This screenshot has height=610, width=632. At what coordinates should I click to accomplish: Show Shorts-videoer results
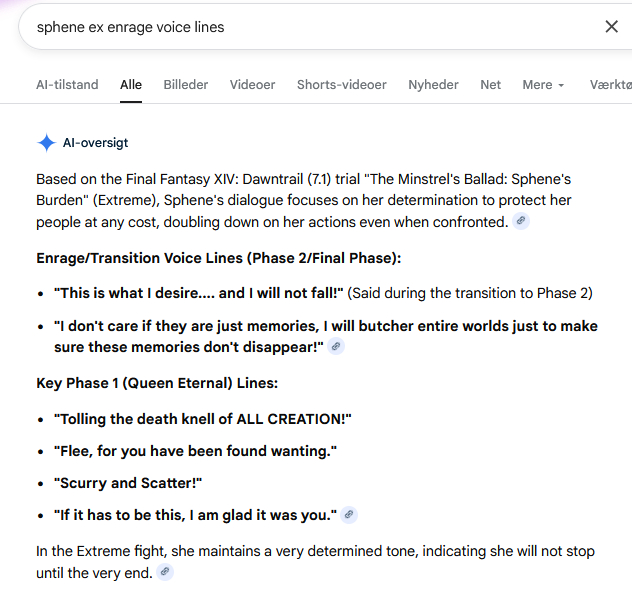[341, 85]
